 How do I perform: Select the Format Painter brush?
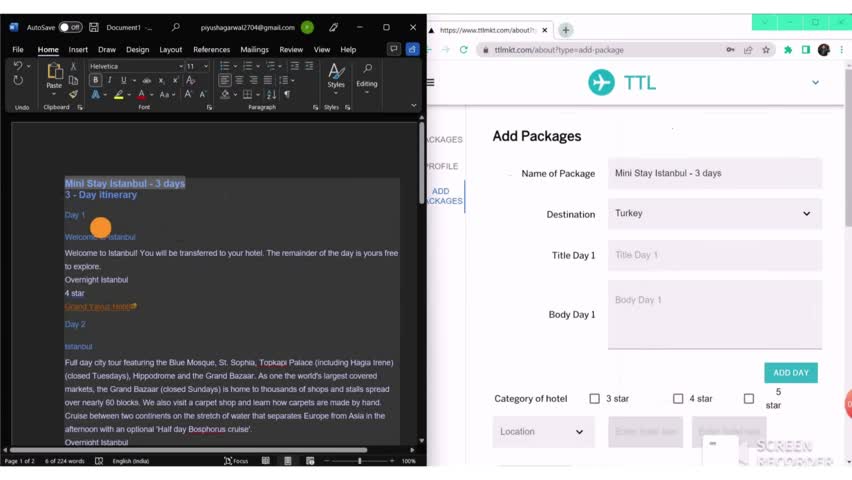pyautogui.click(x=73, y=95)
